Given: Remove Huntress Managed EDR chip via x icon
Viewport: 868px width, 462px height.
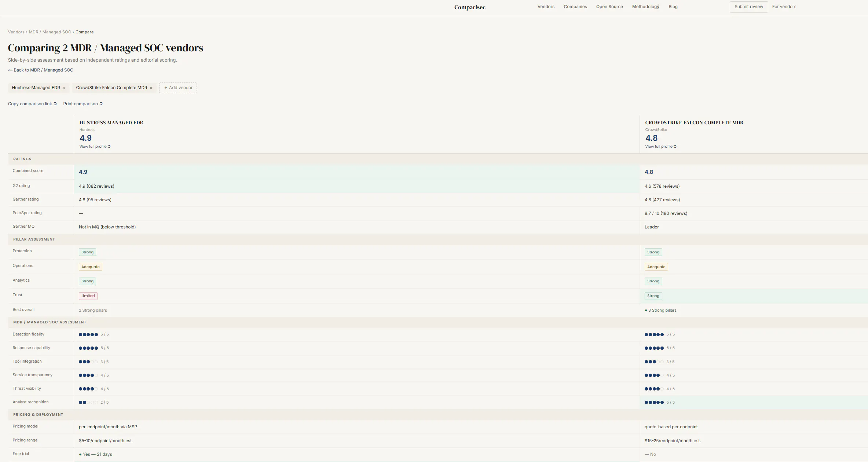Looking at the screenshot, I should (64, 88).
